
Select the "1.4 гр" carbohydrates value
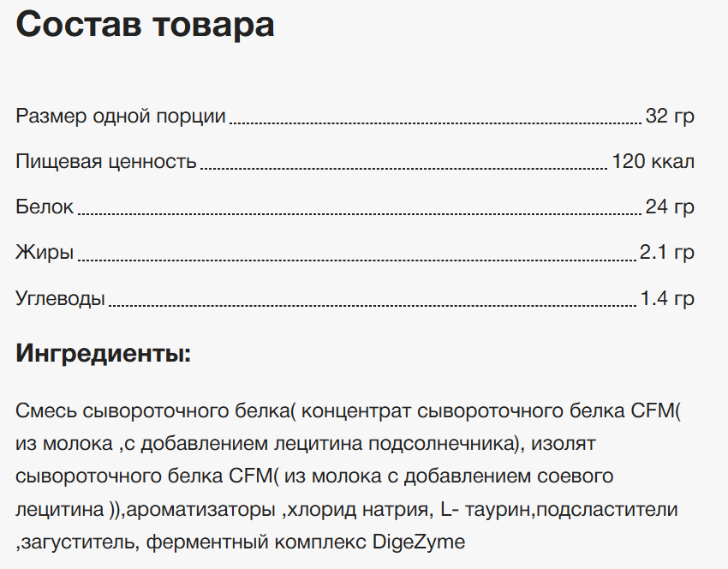(x=666, y=299)
